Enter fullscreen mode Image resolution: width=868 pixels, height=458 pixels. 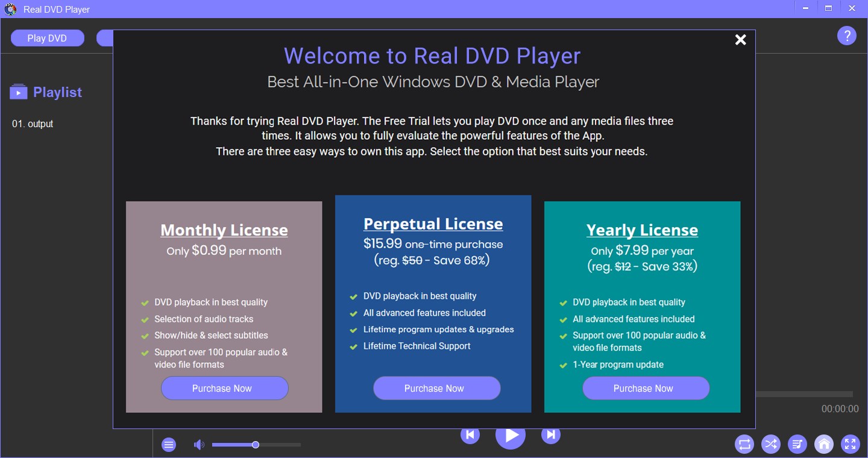pos(851,445)
